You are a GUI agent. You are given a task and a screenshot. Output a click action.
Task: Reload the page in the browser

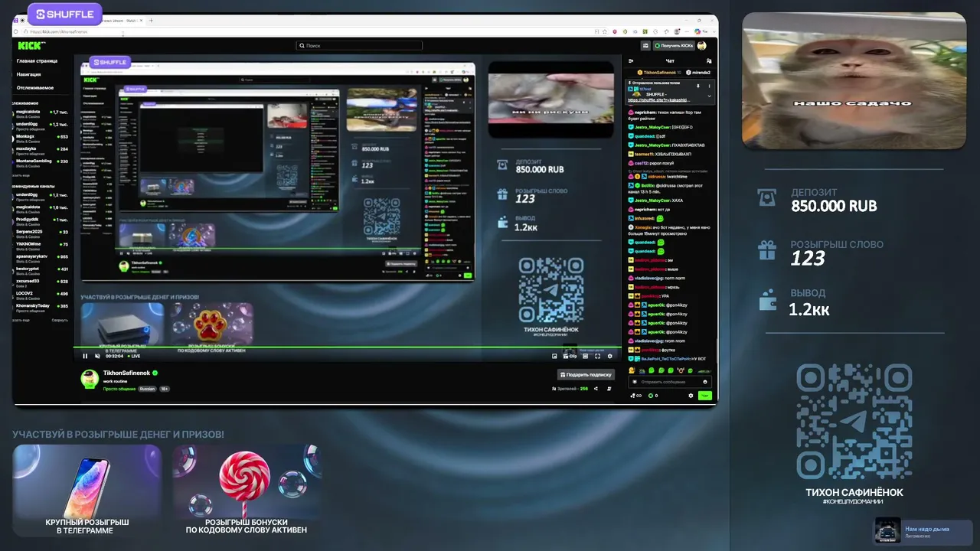17,31
